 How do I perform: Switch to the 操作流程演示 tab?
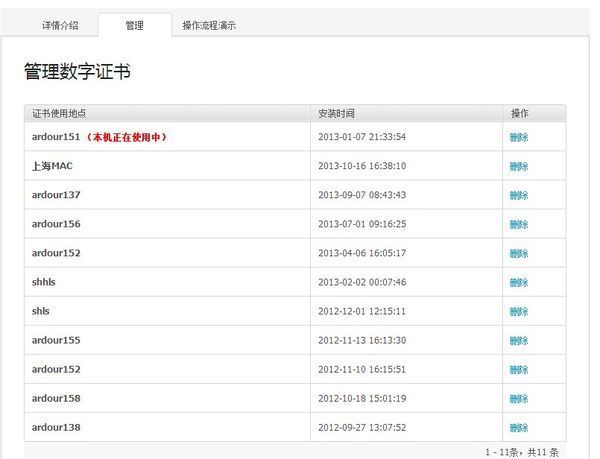click(x=209, y=25)
